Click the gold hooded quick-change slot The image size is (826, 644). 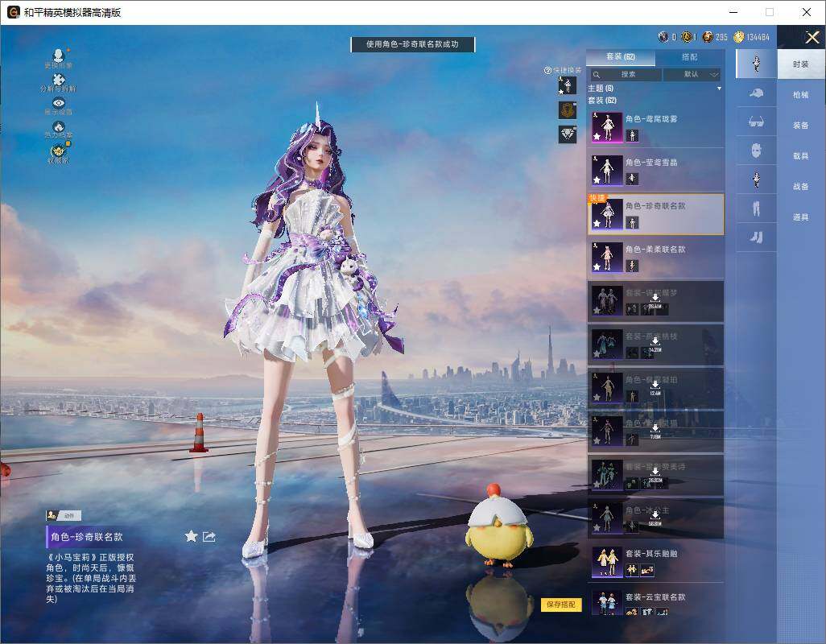[568, 109]
